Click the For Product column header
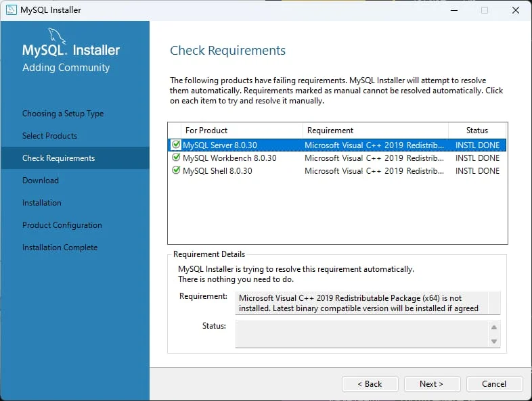The image size is (532, 401). point(242,131)
